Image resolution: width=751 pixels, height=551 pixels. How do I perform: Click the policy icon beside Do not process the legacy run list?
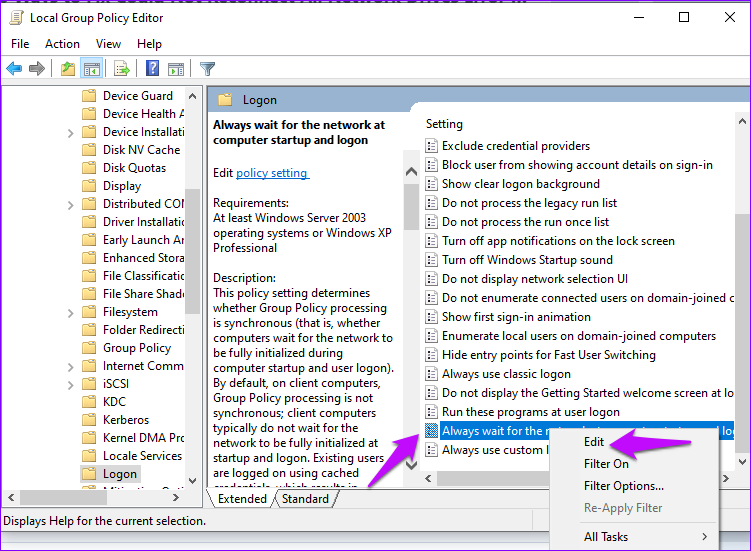(432, 203)
